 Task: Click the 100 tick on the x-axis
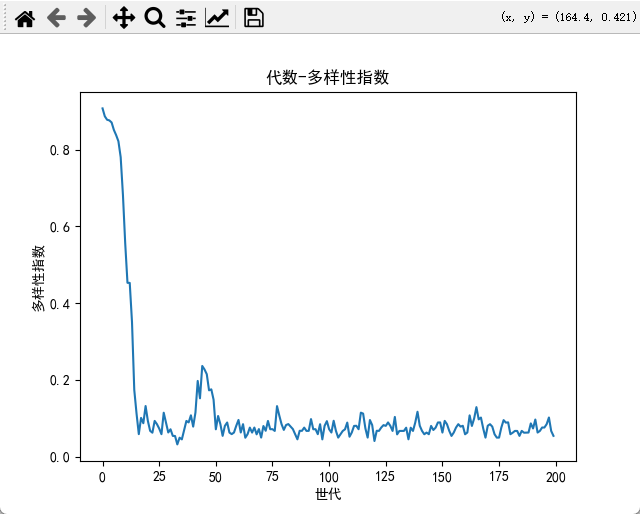tap(329, 477)
